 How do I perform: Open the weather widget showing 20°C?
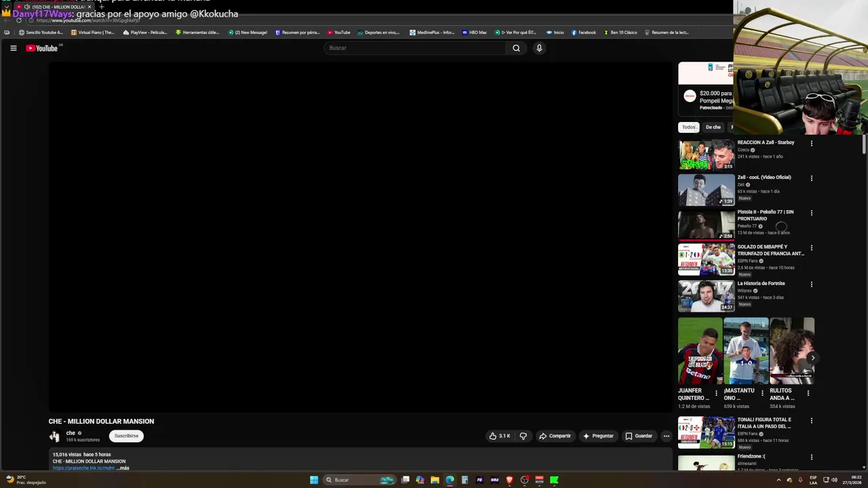[25, 480]
